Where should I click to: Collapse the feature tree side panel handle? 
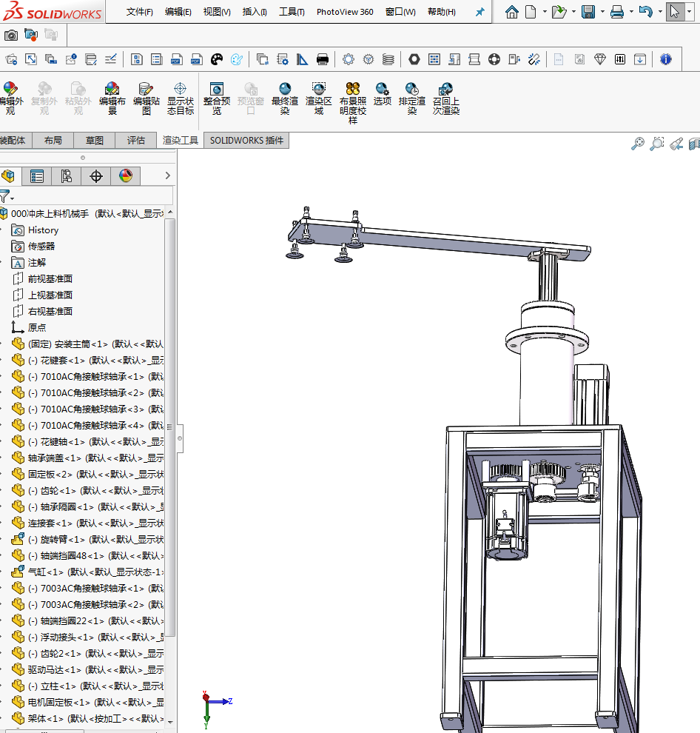tap(179, 438)
